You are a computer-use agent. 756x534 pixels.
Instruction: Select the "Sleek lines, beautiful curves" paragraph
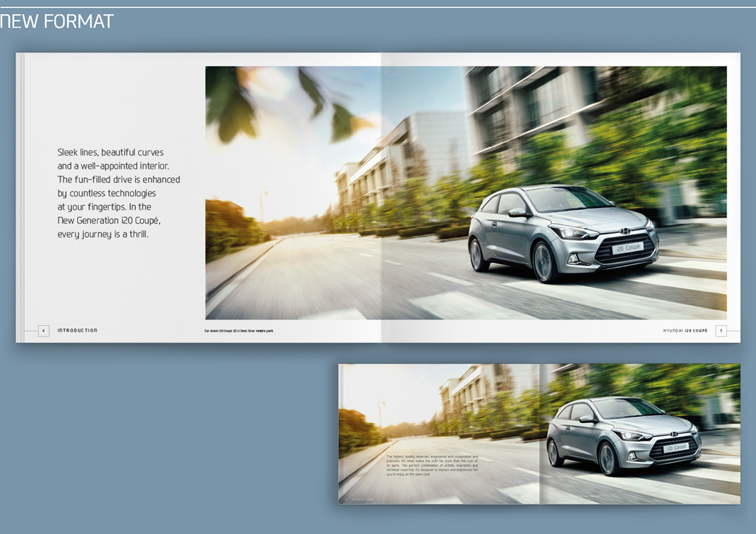coord(118,193)
